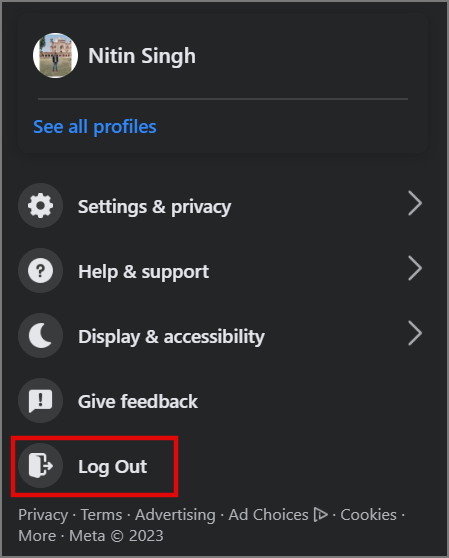Click the Help question mark icon
Image resolution: width=449 pixels, height=558 pixels.
click(41, 270)
